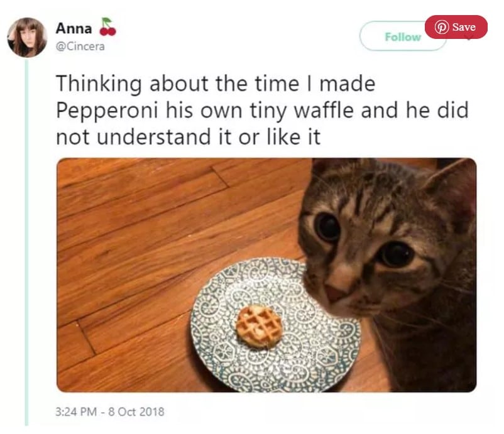Click the 8 Oct 2018 date text

[136, 412]
